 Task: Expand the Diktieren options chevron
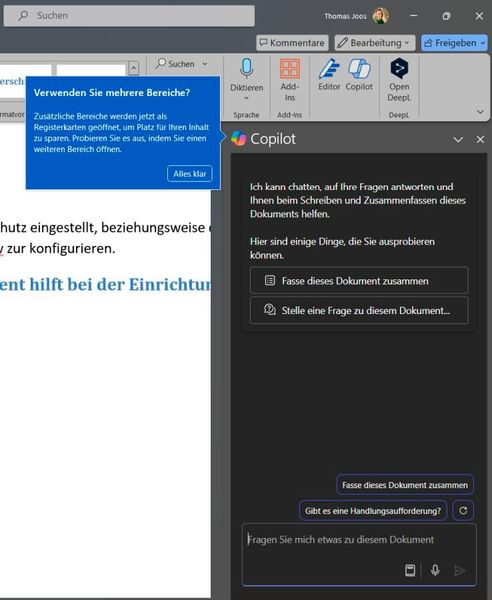[x=246, y=98]
